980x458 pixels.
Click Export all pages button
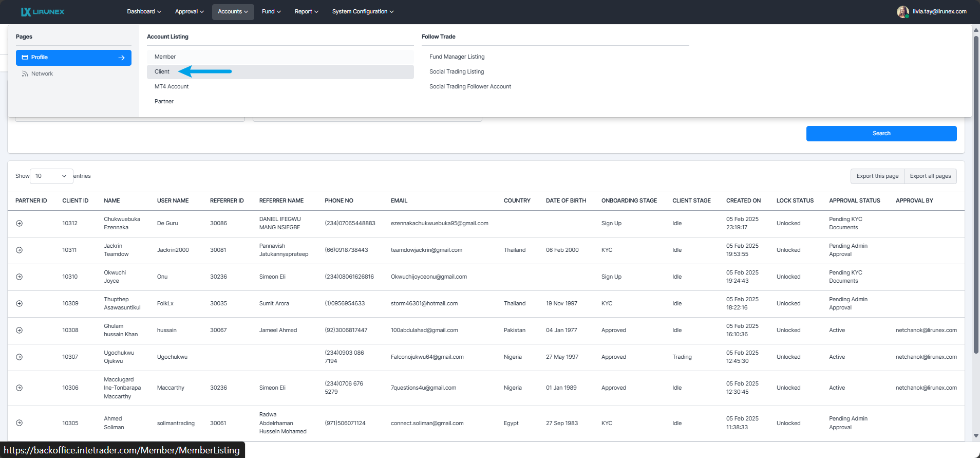point(930,176)
